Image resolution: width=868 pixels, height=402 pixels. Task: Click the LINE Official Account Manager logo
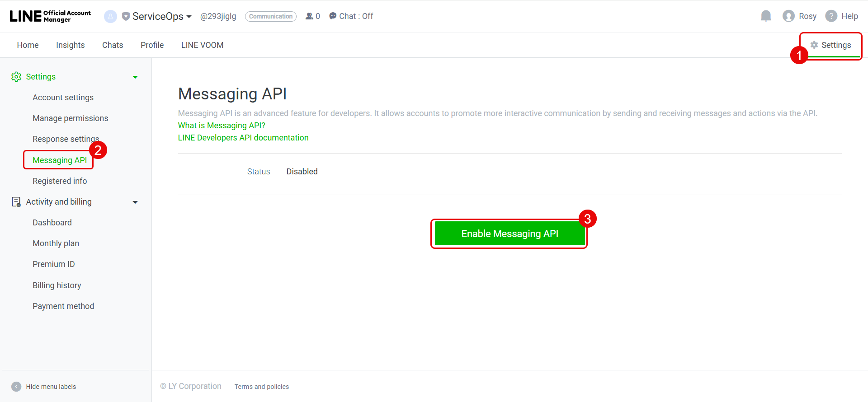pyautogui.click(x=50, y=16)
